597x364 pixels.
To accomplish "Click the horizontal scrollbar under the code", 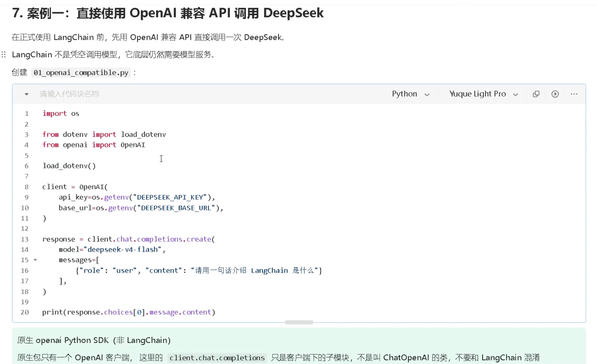I will pyautogui.click(x=299, y=322).
